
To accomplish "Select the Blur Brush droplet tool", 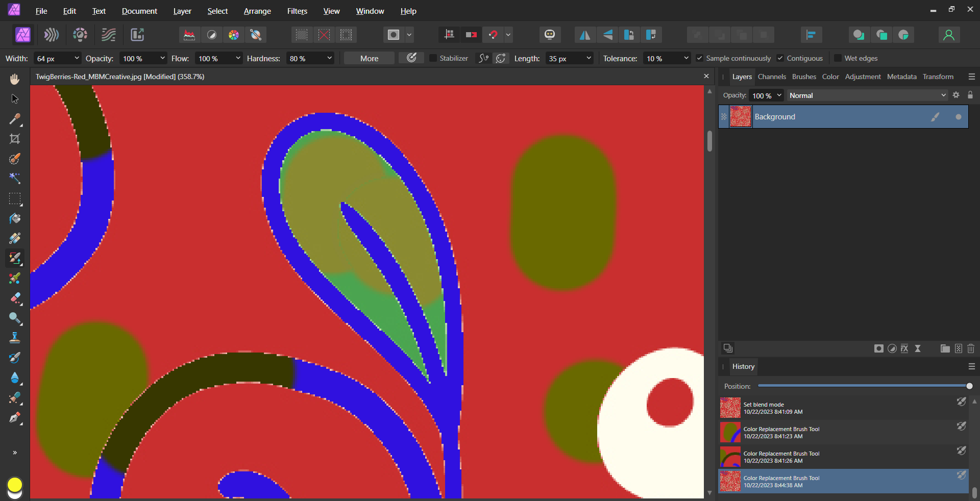I will click(x=15, y=378).
